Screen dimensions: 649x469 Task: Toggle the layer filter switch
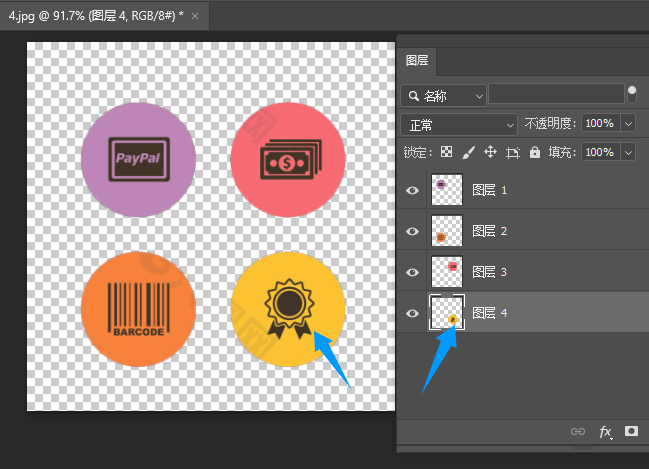point(632,94)
